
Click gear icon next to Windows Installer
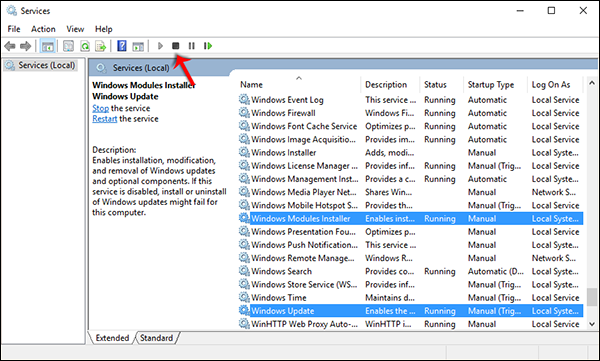tap(244, 152)
